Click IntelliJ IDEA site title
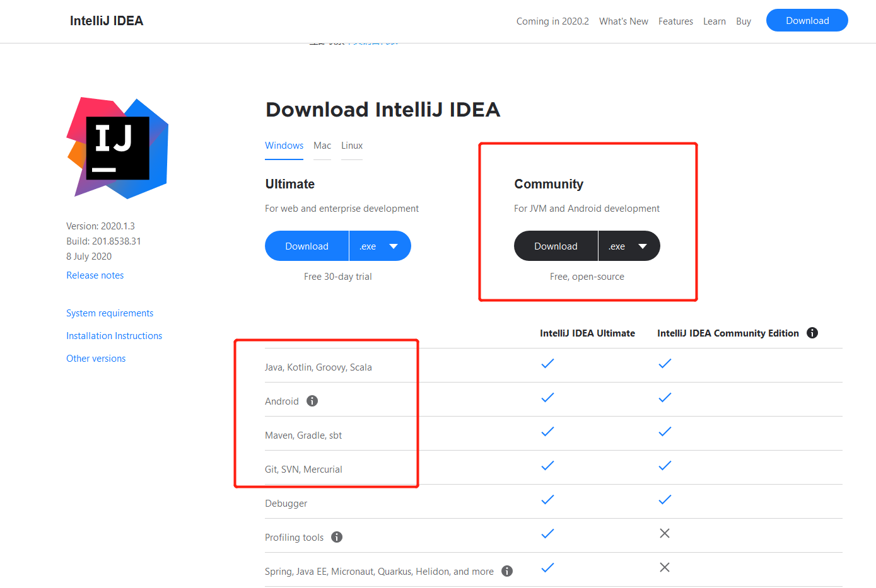 pyautogui.click(x=107, y=21)
